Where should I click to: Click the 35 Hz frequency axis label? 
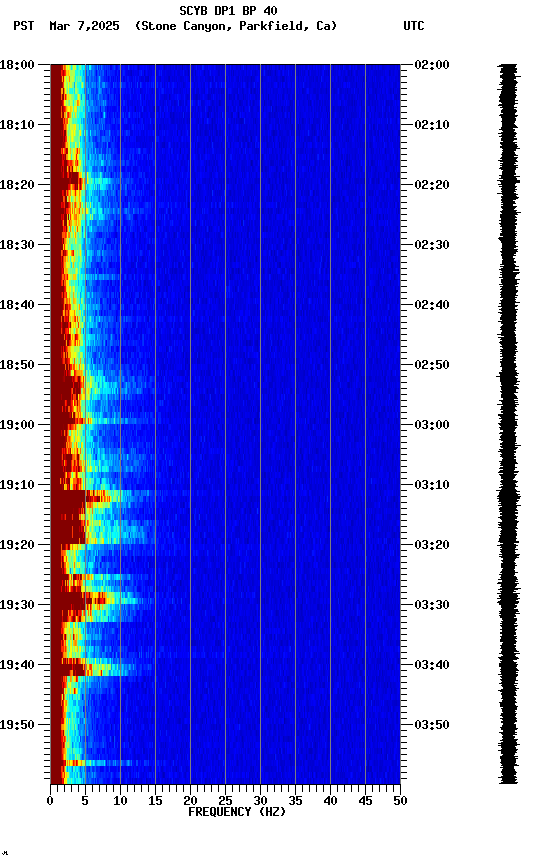(x=295, y=802)
